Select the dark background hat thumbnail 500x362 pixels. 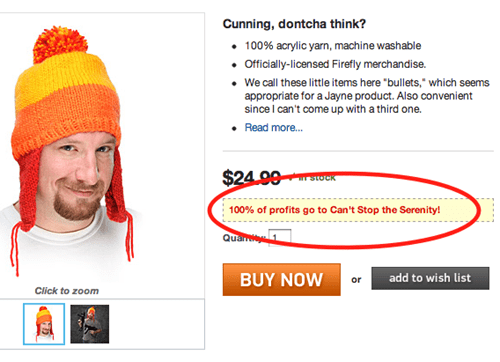tap(90, 324)
